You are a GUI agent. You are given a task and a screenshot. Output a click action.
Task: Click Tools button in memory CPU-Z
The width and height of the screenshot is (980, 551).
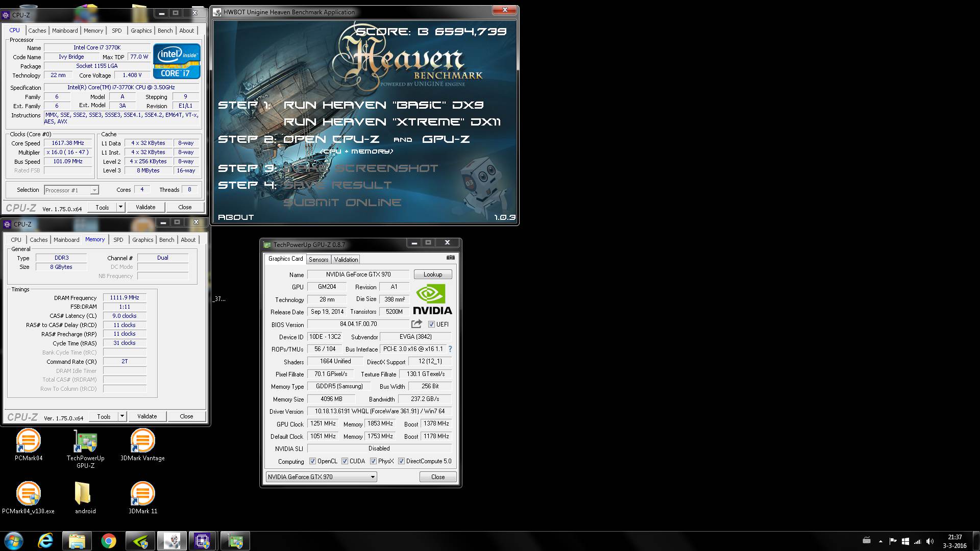pos(104,416)
